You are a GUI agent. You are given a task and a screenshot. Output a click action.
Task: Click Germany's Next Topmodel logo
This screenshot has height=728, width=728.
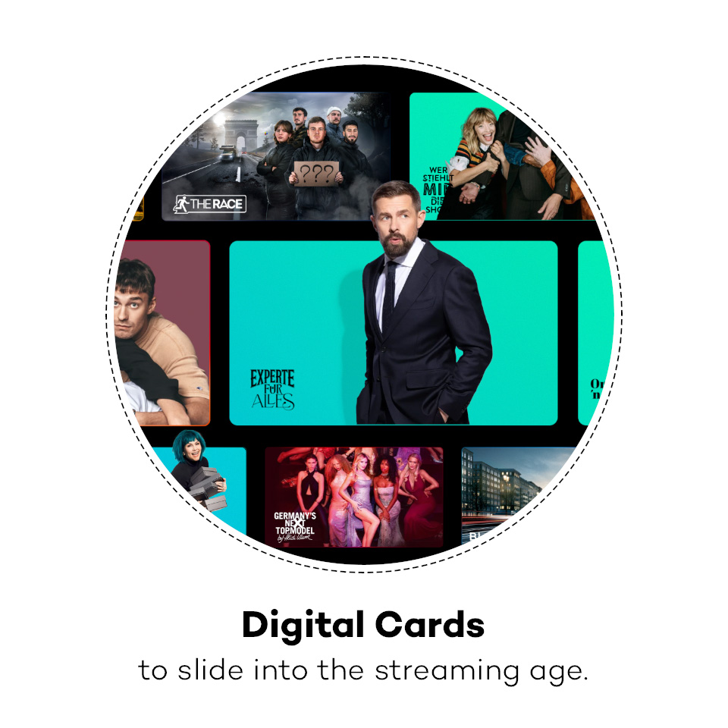click(295, 527)
